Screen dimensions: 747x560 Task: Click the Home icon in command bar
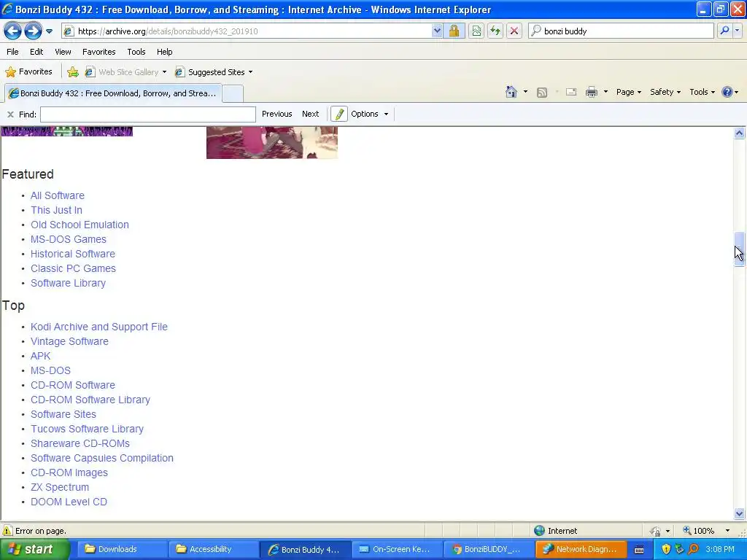pyautogui.click(x=511, y=92)
